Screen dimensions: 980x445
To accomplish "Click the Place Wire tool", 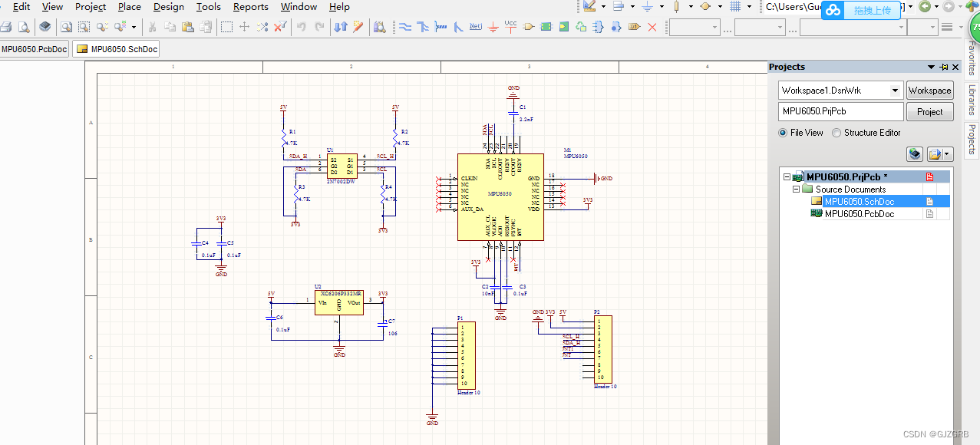I will tap(405, 27).
